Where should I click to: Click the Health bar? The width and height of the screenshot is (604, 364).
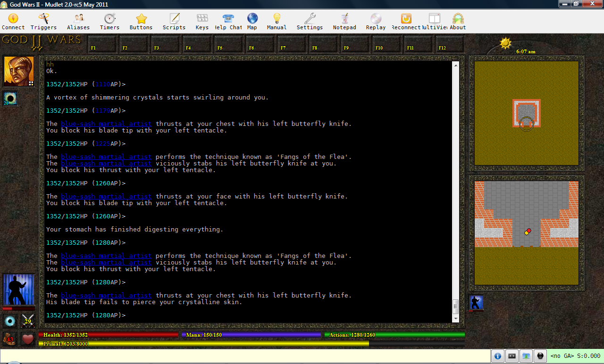[109, 335]
